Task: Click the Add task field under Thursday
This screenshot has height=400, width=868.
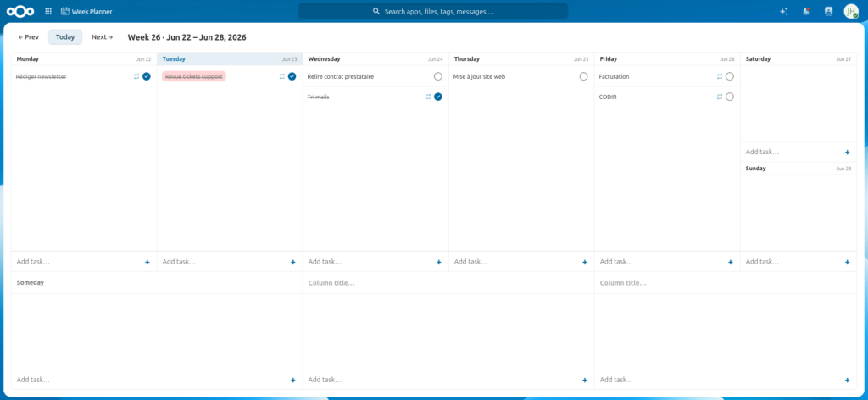Action: pos(515,262)
